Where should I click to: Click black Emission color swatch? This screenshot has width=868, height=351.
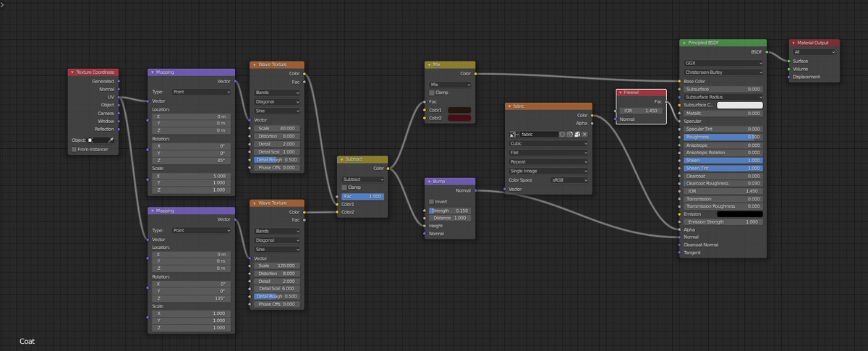coord(739,214)
